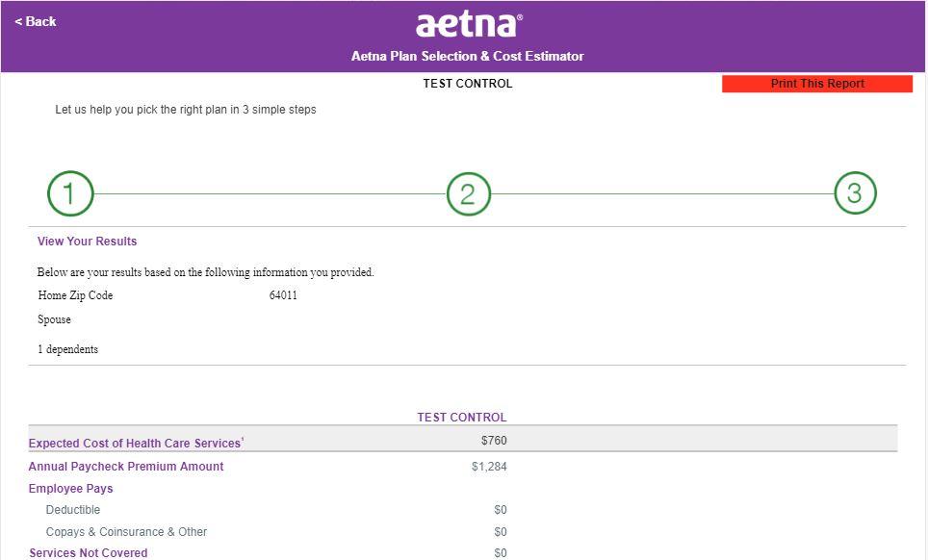Click the $1,284 premium amount value
The width and height of the screenshot is (928, 560).
489,467
